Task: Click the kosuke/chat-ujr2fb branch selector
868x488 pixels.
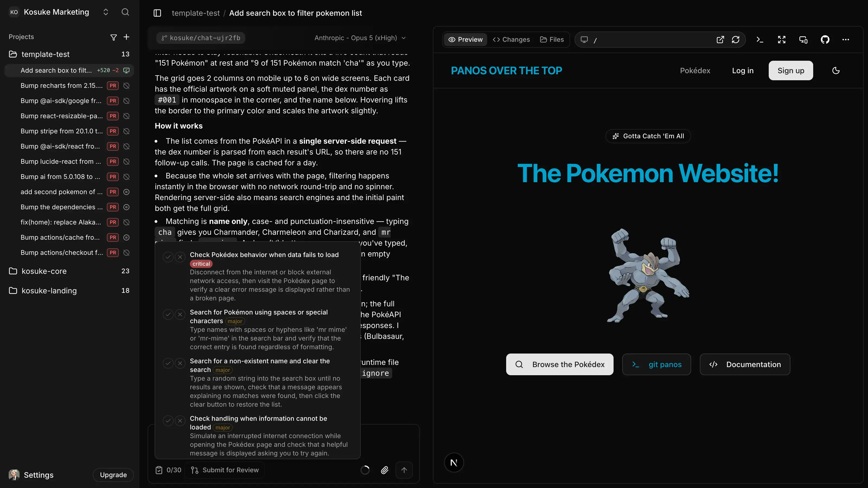Action: coord(201,38)
